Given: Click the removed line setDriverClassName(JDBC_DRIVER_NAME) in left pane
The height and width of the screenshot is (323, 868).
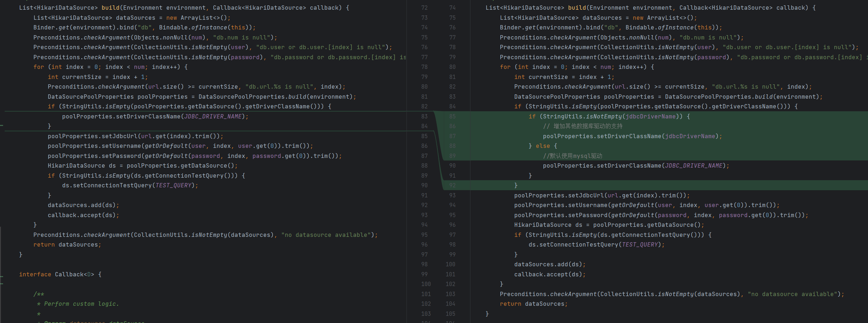Looking at the screenshot, I should tap(155, 116).
